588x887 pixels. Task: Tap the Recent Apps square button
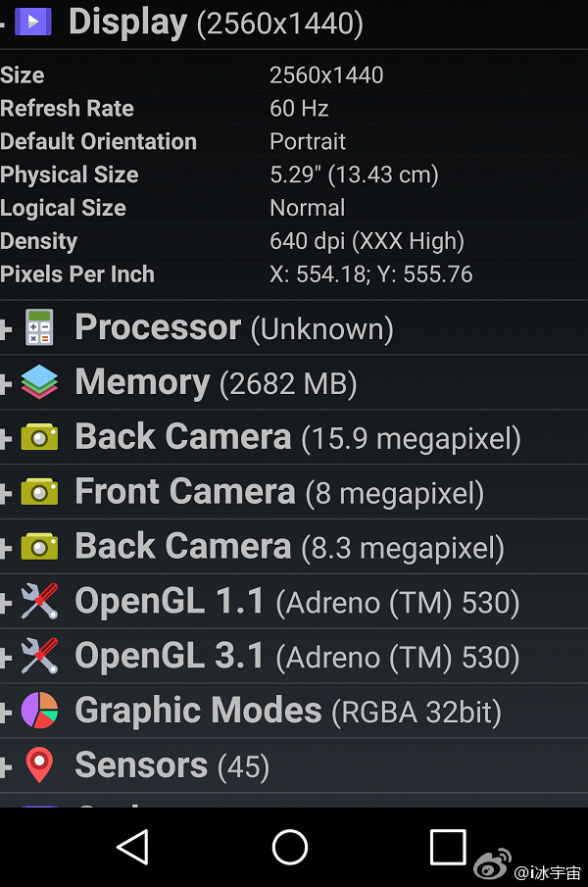pyautogui.click(x=448, y=847)
